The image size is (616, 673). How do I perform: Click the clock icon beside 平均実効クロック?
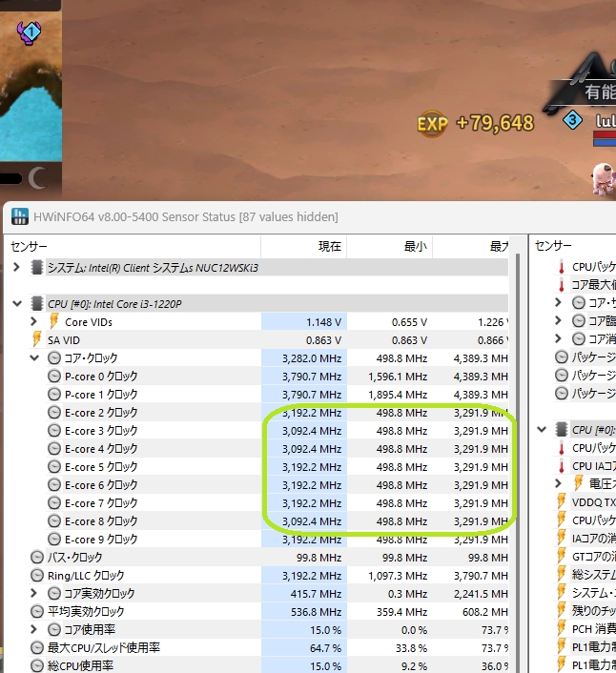pyautogui.click(x=37, y=611)
